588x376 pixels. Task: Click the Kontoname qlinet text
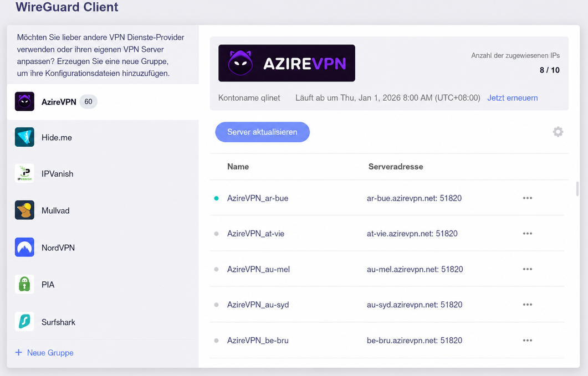(x=249, y=98)
